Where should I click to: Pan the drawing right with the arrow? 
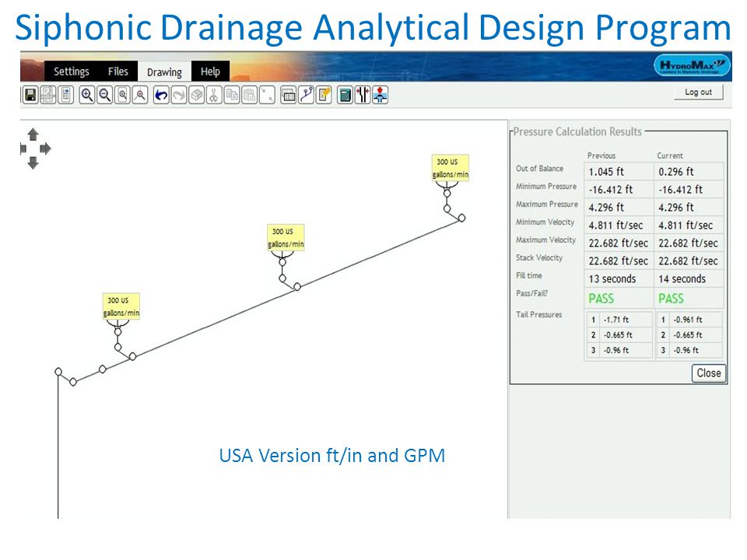point(45,149)
